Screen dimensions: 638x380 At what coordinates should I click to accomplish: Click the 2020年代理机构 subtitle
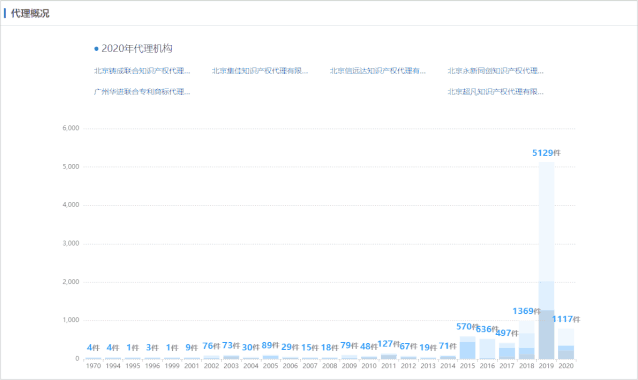click(x=137, y=49)
